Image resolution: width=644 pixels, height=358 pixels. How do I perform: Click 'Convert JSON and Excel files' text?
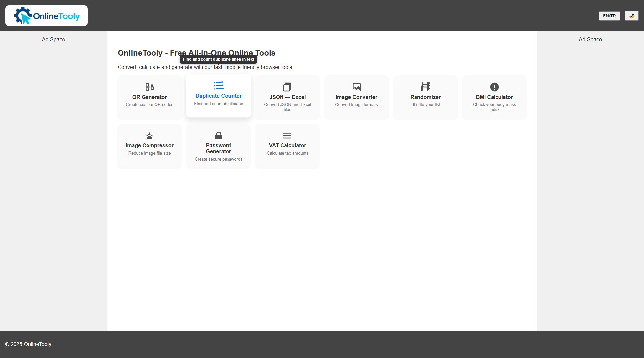287,107
